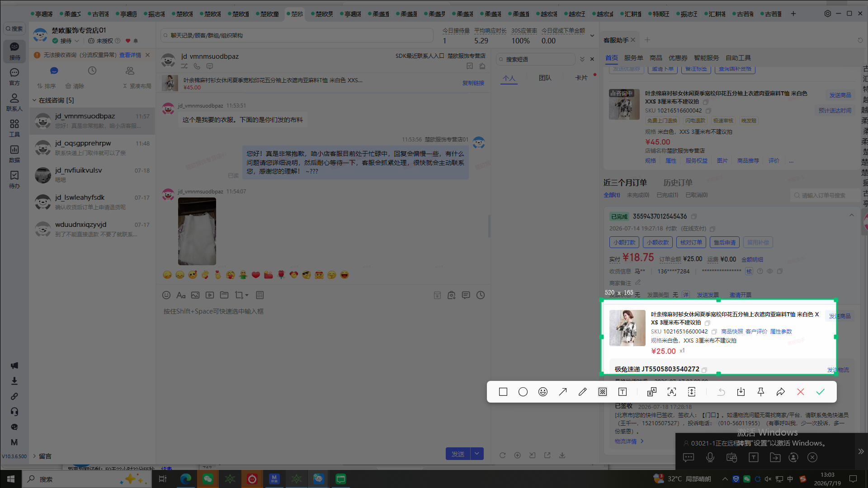Click the chat message area scrollbar
This screenshot has height=488, width=868.
click(489, 226)
